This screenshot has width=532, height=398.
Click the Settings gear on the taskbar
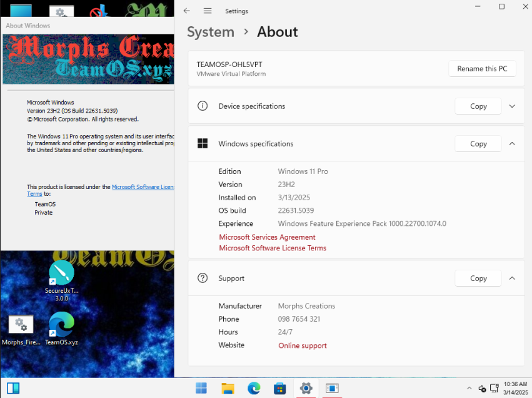click(x=306, y=388)
